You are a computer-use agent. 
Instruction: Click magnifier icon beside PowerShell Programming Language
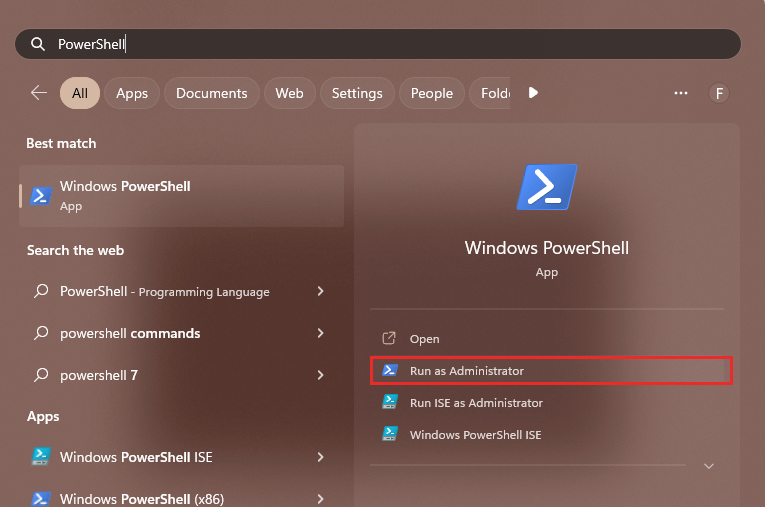pos(41,291)
